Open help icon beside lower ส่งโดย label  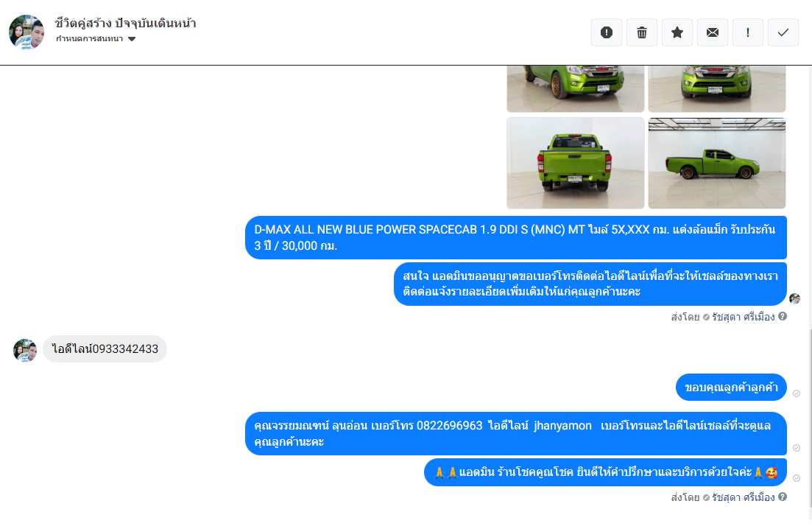783,497
